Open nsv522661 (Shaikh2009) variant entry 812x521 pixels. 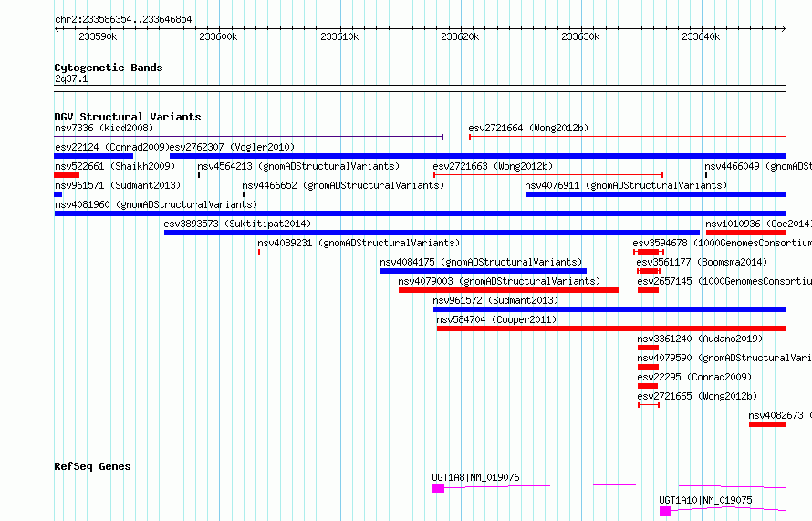115,166
